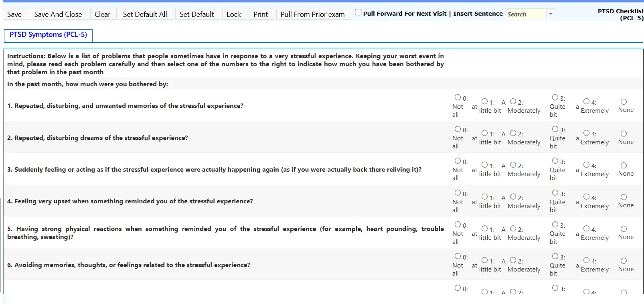The height and width of the screenshot is (304, 644).
Task: Open the Insert Sentence search dropdown arrow
Action: click(x=551, y=14)
